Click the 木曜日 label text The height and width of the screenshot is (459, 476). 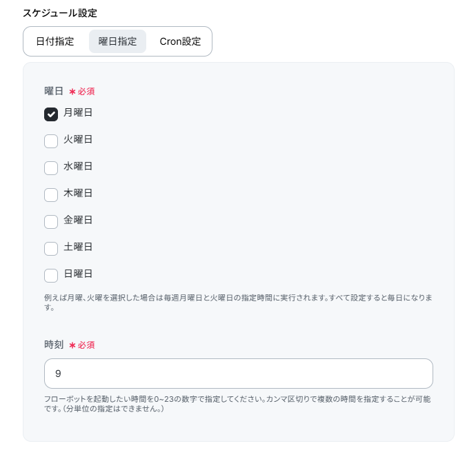point(78,193)
